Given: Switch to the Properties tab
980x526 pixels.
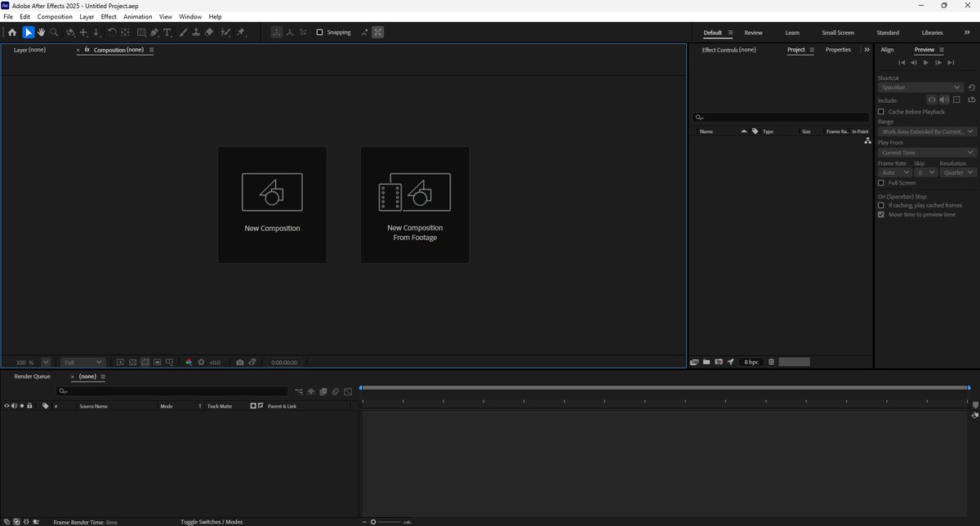Looking at the screenshot, I should click(838, 50).
